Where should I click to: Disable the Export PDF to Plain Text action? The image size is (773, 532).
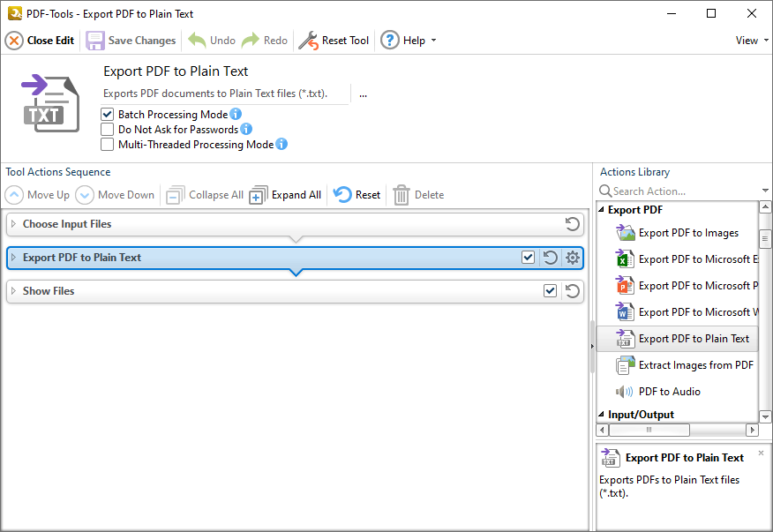click(528, 258)
